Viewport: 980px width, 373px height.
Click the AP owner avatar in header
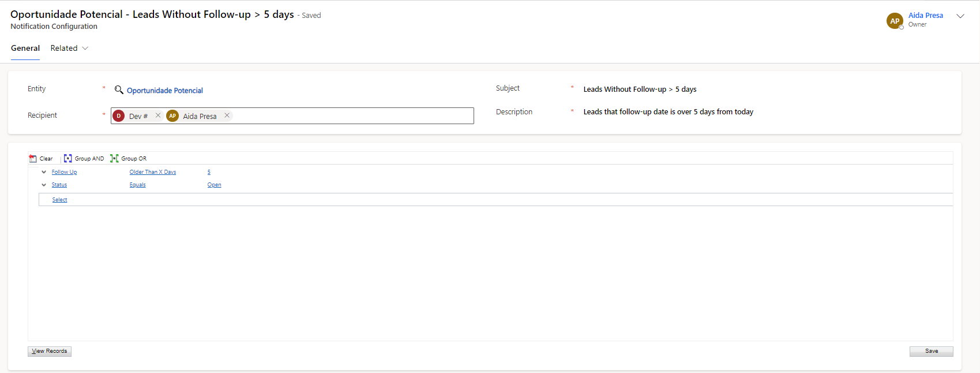pos(894,21)
